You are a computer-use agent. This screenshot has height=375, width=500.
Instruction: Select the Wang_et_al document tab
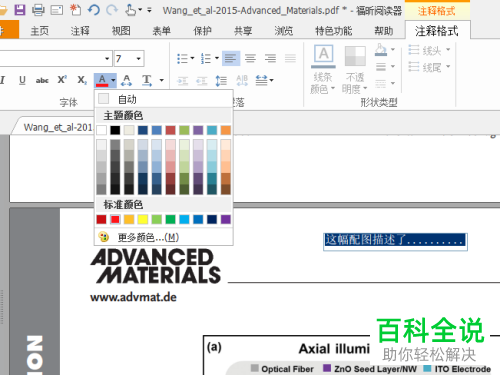(x=57, y=127)
